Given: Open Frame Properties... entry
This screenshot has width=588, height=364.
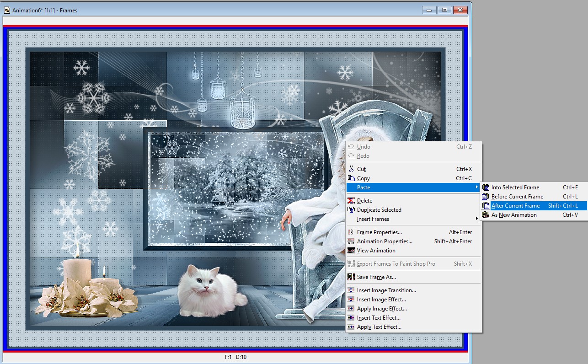Looking at the screenshot, I should coord(413,232).
